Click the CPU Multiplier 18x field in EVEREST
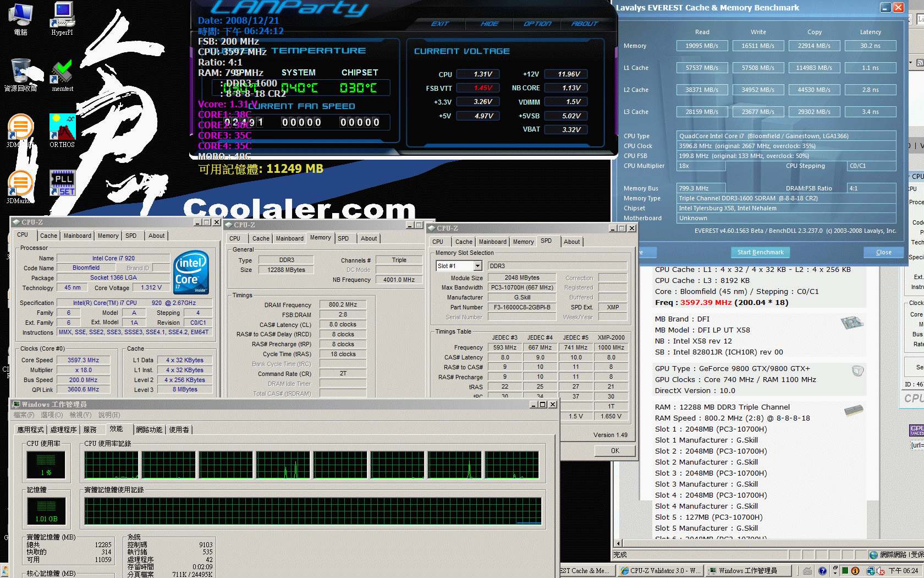Viewport: 924px width, 578px height. [701, 166]
